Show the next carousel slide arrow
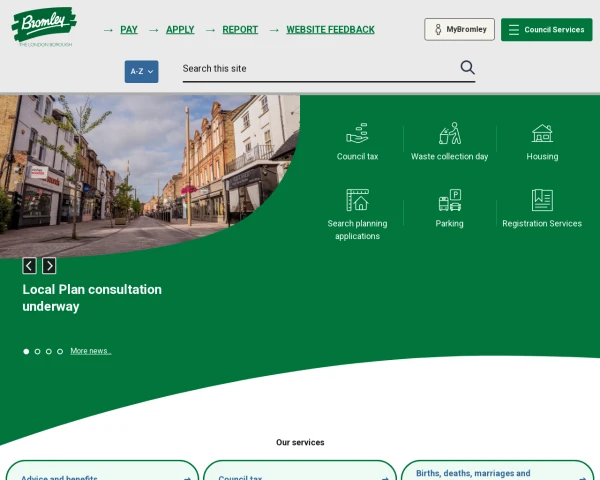 click(49, 266)
